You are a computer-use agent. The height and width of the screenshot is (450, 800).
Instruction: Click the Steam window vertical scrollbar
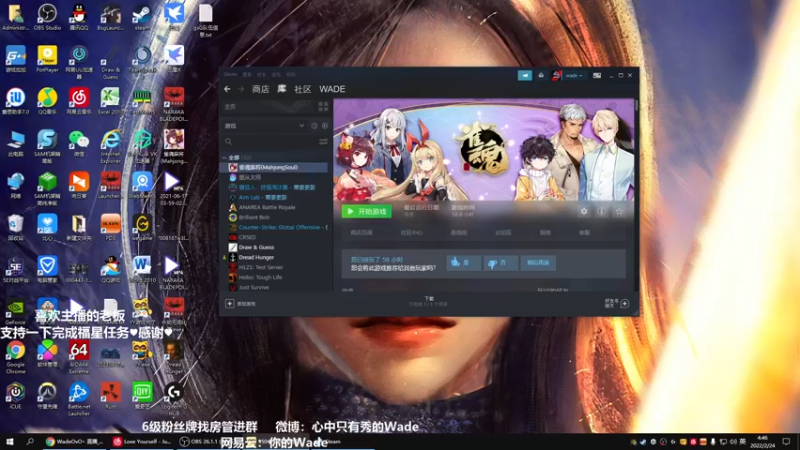637,105
